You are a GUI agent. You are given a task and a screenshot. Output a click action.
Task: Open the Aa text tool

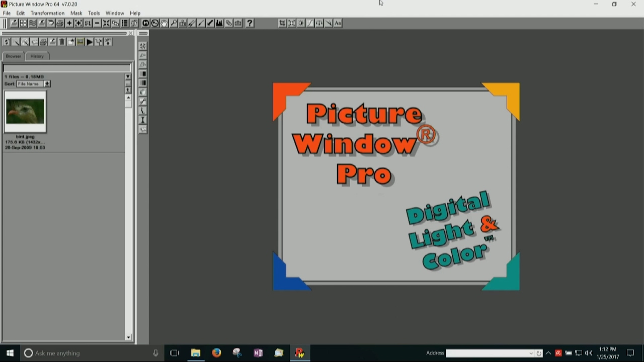pyautogui.click(x=338, y=23)
